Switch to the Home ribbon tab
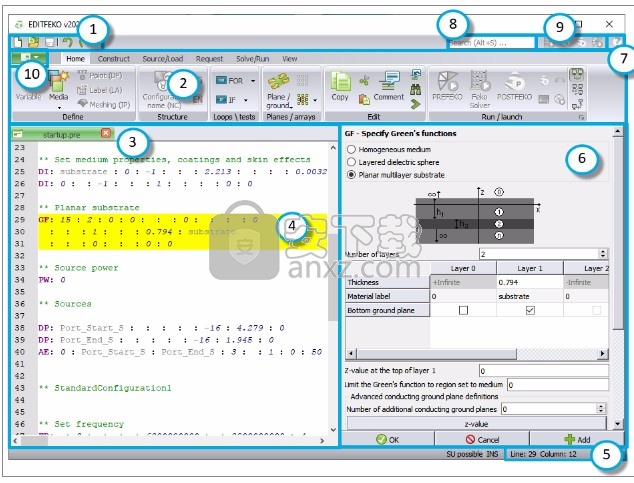634x483 pixels. pos(75,59)
